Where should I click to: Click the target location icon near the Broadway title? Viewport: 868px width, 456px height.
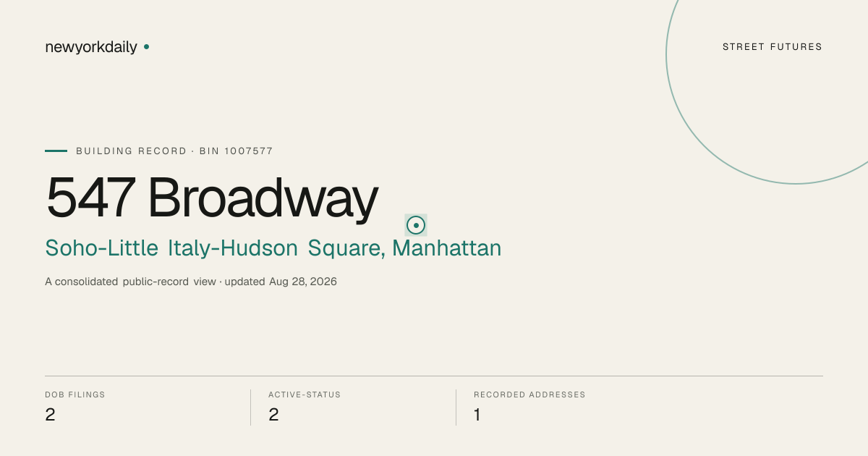(x=416, y=225)
